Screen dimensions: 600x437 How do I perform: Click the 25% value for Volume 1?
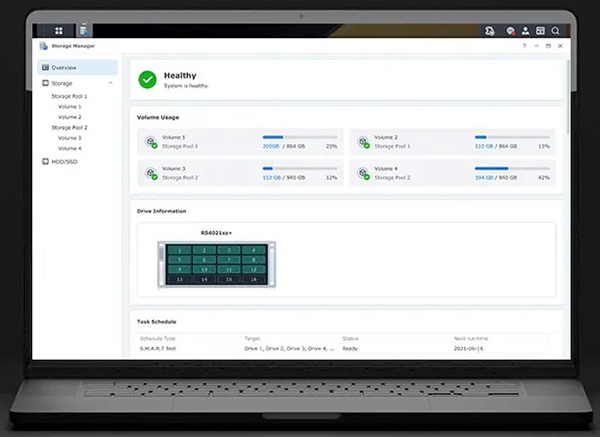tap(331, 146)
